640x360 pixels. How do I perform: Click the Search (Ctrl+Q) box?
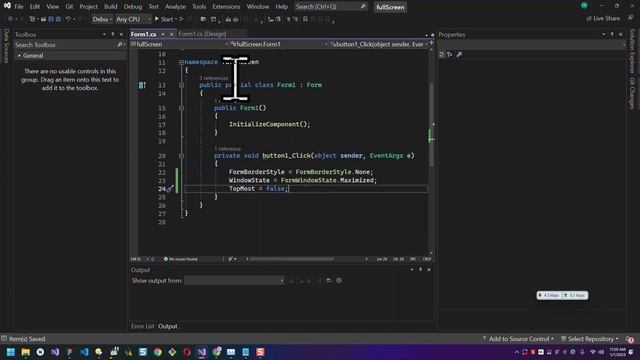click(x=331, y=7)
